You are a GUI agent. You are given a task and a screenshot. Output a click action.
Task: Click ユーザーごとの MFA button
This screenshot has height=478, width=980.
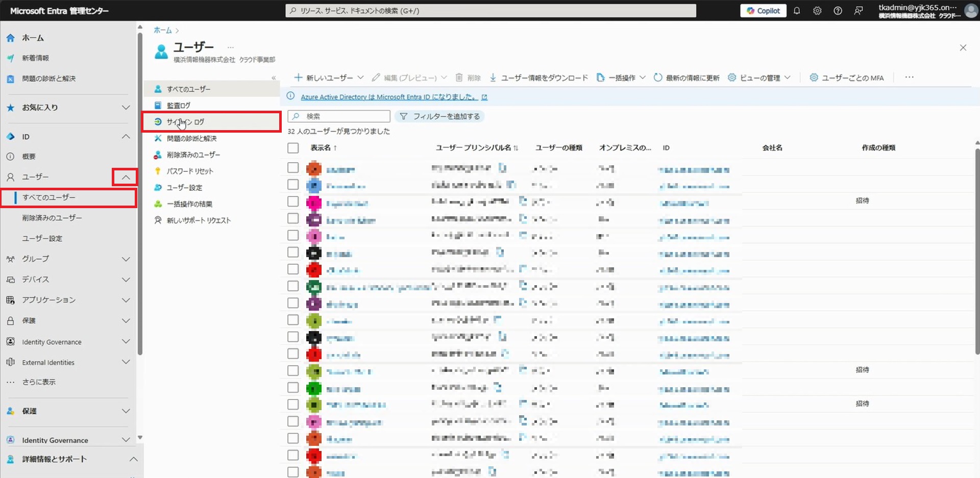[847, 78]
